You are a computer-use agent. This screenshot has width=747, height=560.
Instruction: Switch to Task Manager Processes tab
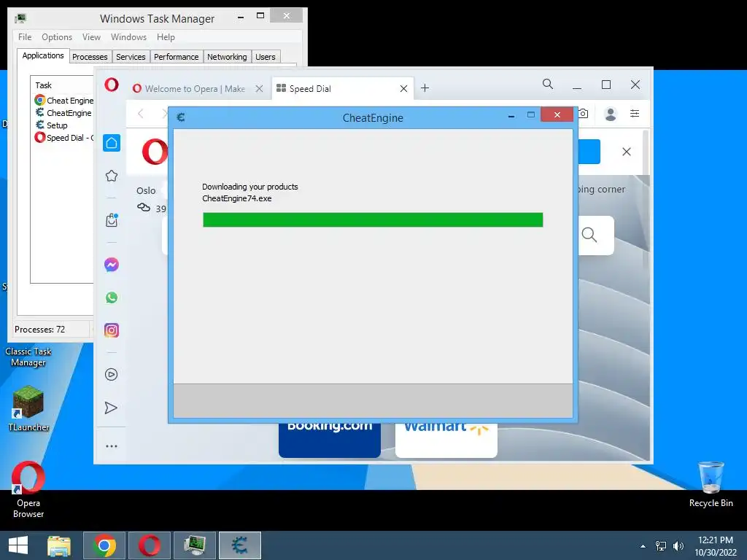point(90,57)
